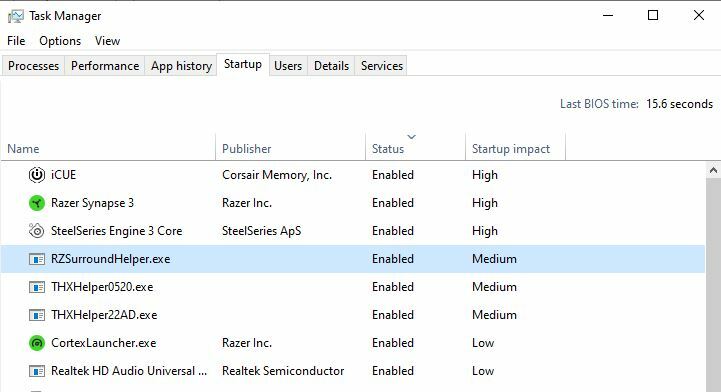This screenshot has width=721, height=392.
Task: Select the CortexLauncher.exe entry
Action: click(x=103, y=343)
